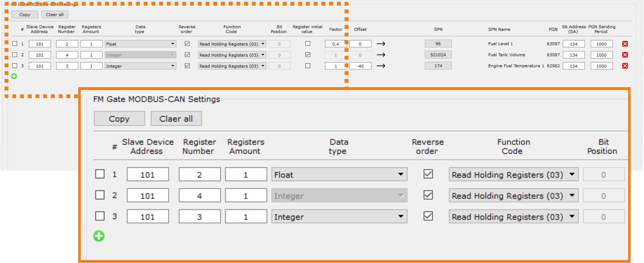Image resolution: width=644 pixels, height=263 pixels.
Task: Edit the Factor field on the Engine Fuel Temperature row
Action: (x=336, y=66)
